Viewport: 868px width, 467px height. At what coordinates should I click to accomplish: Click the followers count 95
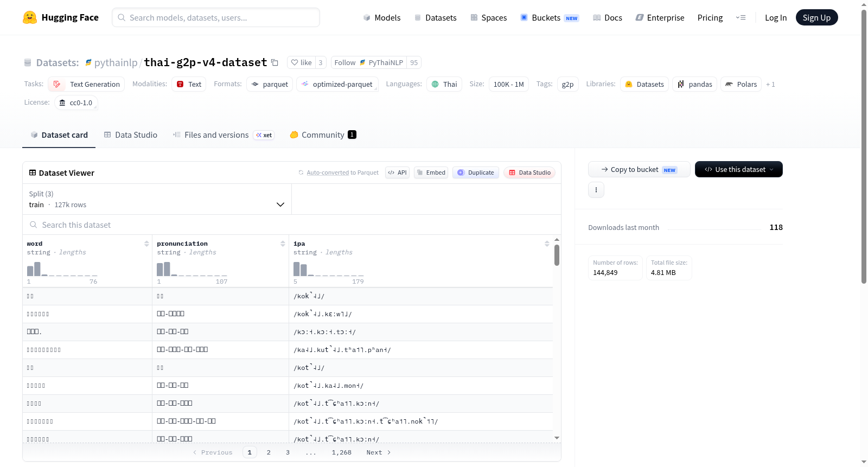point(414,62)
